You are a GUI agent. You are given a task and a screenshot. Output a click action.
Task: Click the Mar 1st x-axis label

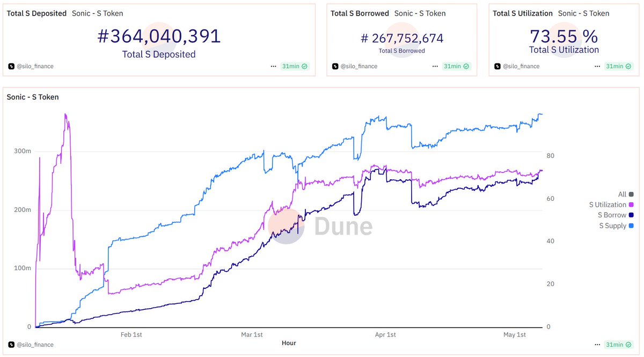tap(252, 335)
